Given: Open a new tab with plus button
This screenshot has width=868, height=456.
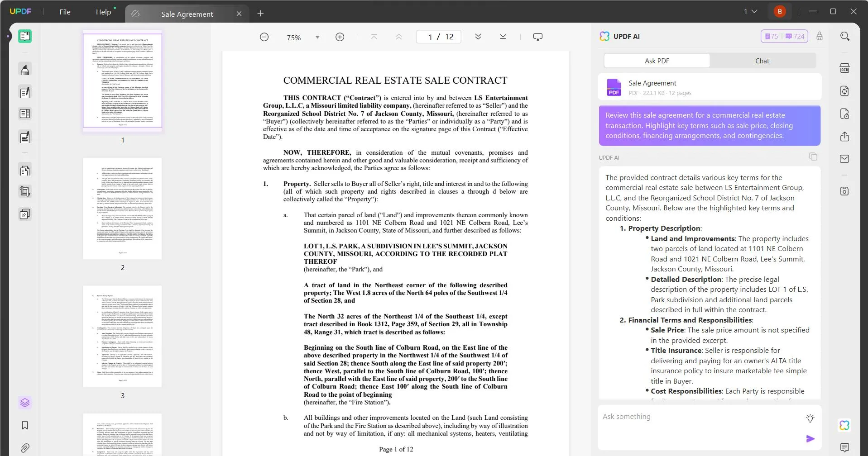Looking at the screenshot, I should click(260, 14).
